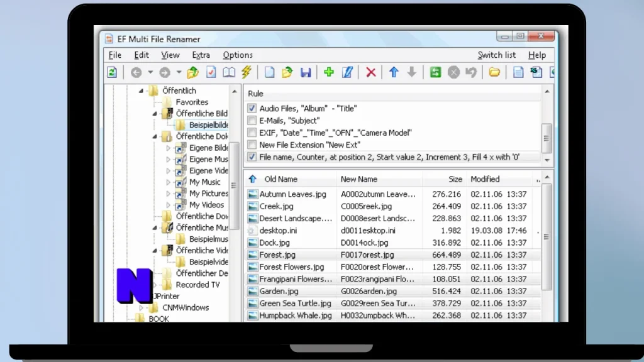Select the Recorded TV folder
The width and height of the screenshot is (644, 362).
tap(197, 285)
